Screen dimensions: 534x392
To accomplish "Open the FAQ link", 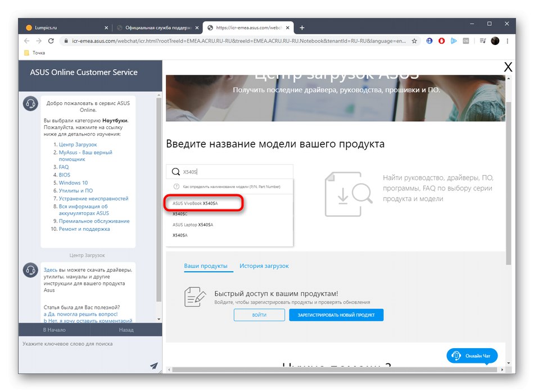I will tap(64, 167).
